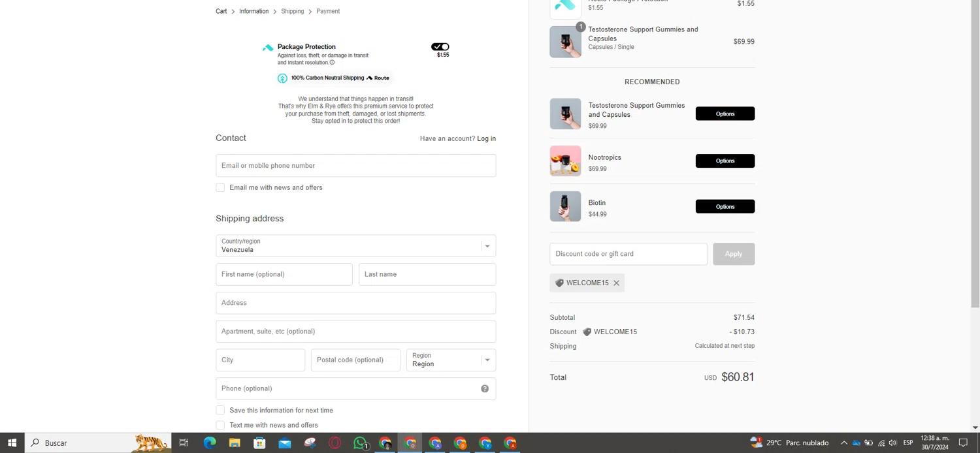980x453 pixels.
Task: Click Apply discount button
Action: tap(734, 254)
